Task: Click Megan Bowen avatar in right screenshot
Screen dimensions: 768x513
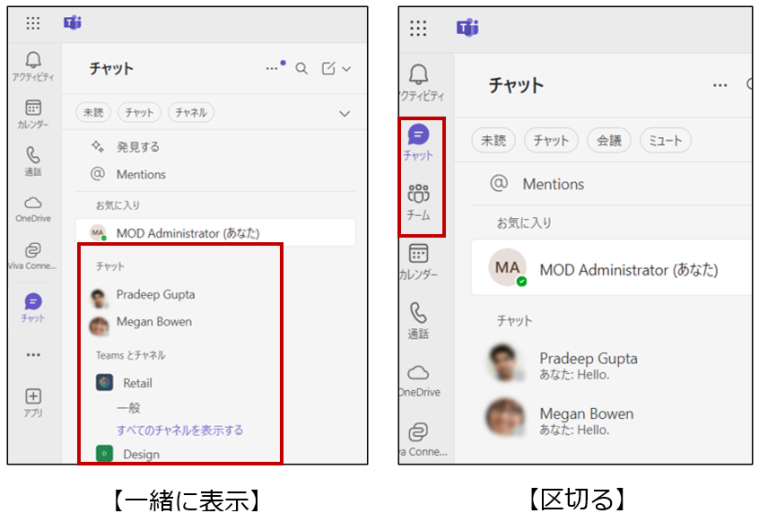Action: (504, 418)
